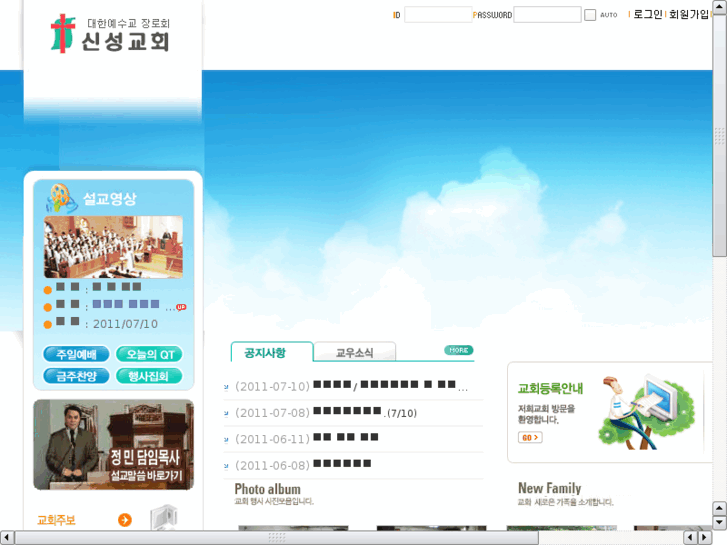Open the 교회주보 link
Image resolution: width=727 pixels, height=545 pixels.
56,520
